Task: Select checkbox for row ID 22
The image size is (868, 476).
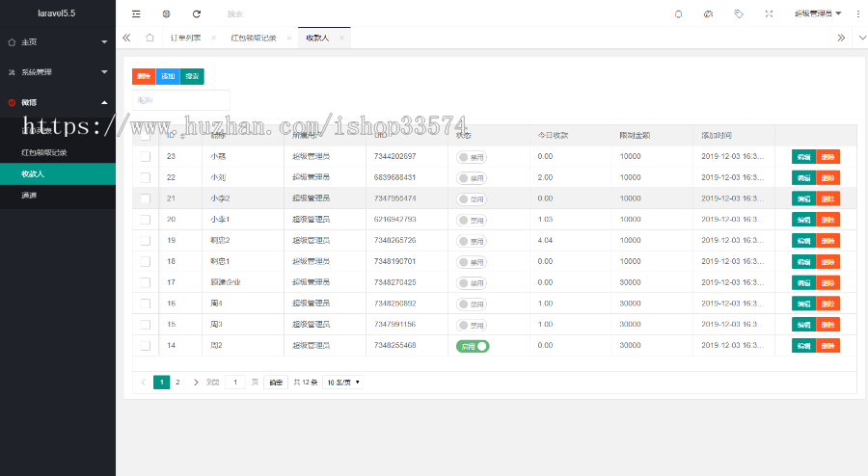Action: click(145, 177)
